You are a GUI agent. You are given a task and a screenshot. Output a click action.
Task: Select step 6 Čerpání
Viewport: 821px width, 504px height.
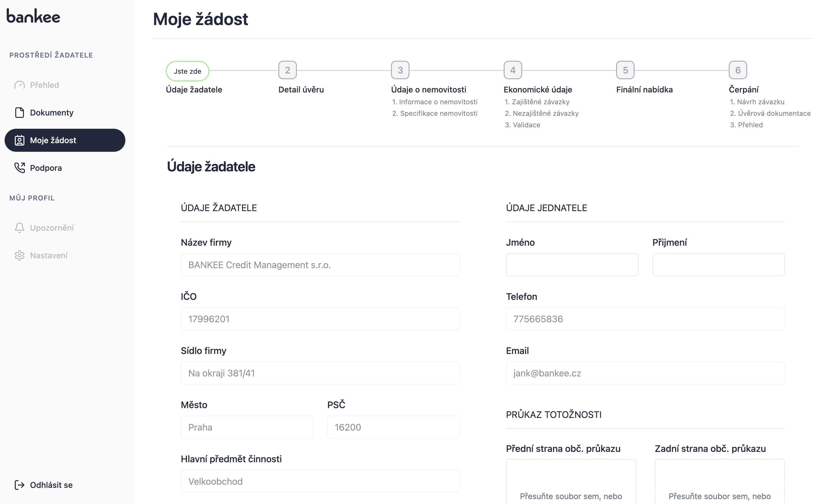tap(738, 70)
